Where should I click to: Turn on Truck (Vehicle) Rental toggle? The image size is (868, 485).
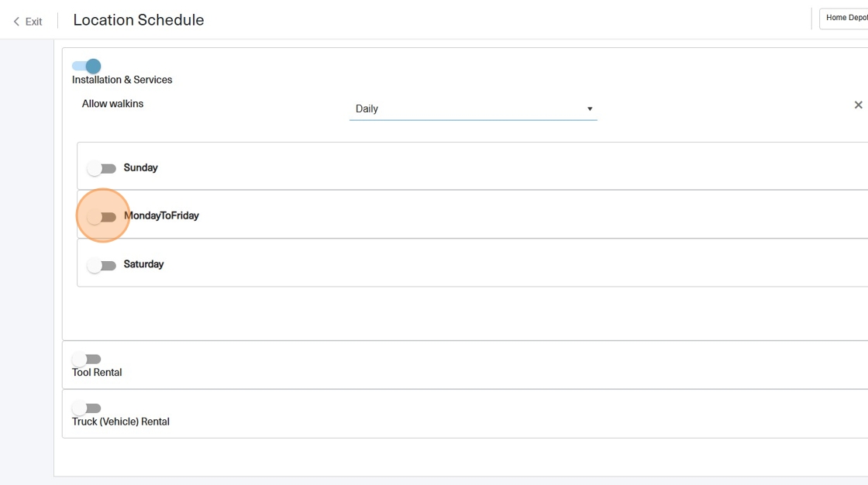(x=87, y=408)
